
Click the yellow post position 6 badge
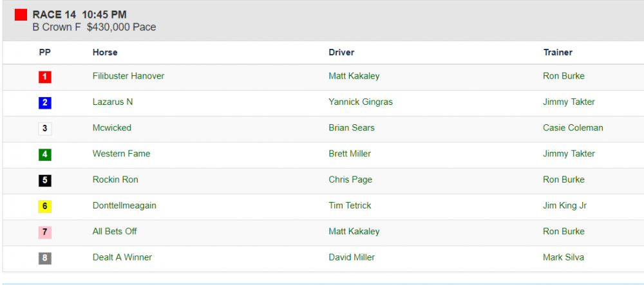pyautogui.click(x=44, y=207)
